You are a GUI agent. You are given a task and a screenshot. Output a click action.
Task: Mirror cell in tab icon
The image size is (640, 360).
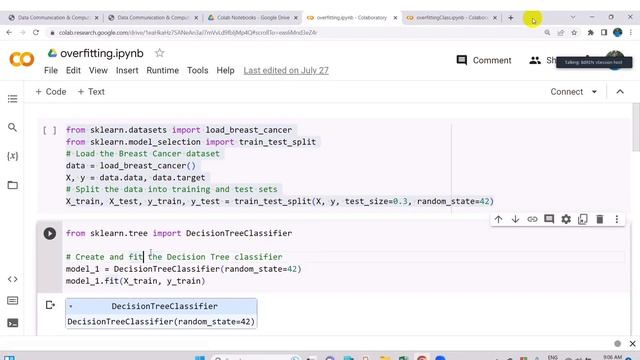pyautogui.click(x=582, y=219)
